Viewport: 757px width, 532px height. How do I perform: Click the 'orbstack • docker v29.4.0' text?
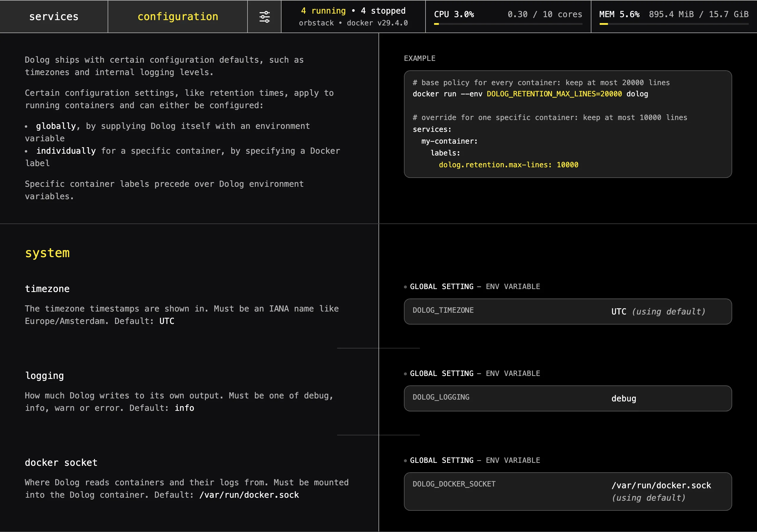point(353,23)
